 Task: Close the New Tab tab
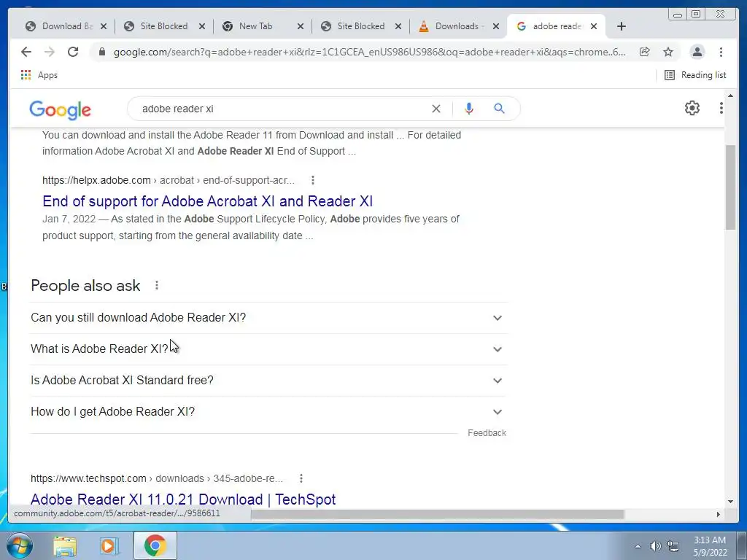[x=301, y=26]
